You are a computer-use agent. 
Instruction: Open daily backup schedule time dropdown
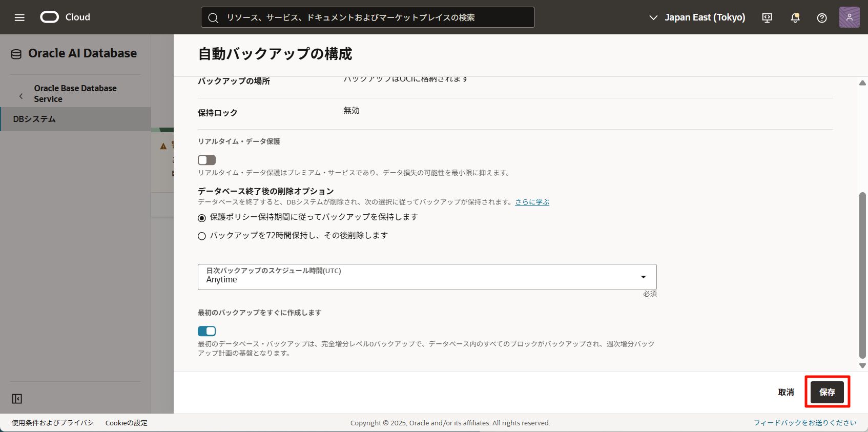[427, 277]
